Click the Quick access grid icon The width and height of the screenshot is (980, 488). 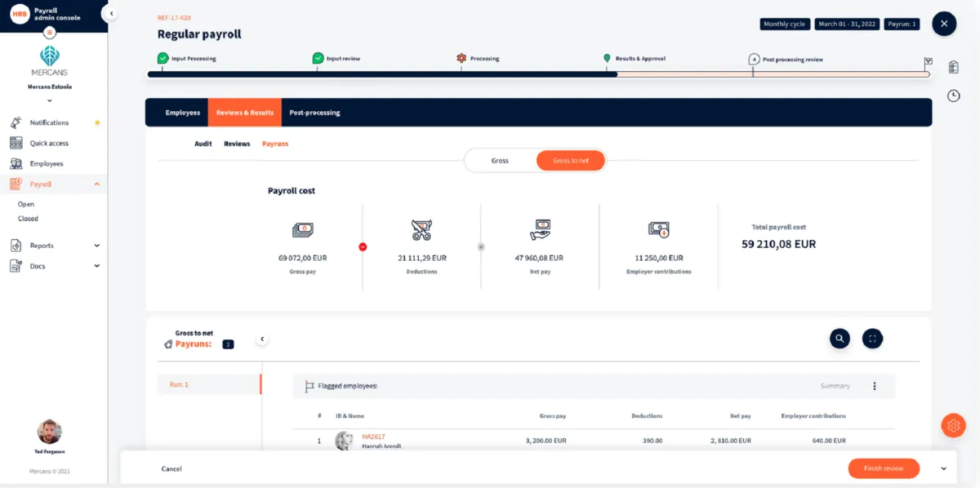tap(16, 143)
